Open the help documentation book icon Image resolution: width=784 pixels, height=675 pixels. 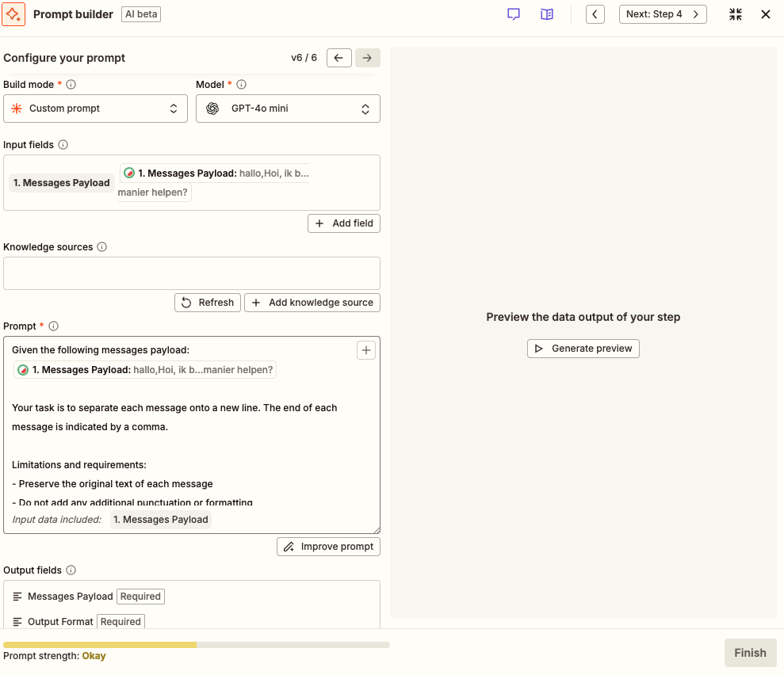(x=547, y=14)
